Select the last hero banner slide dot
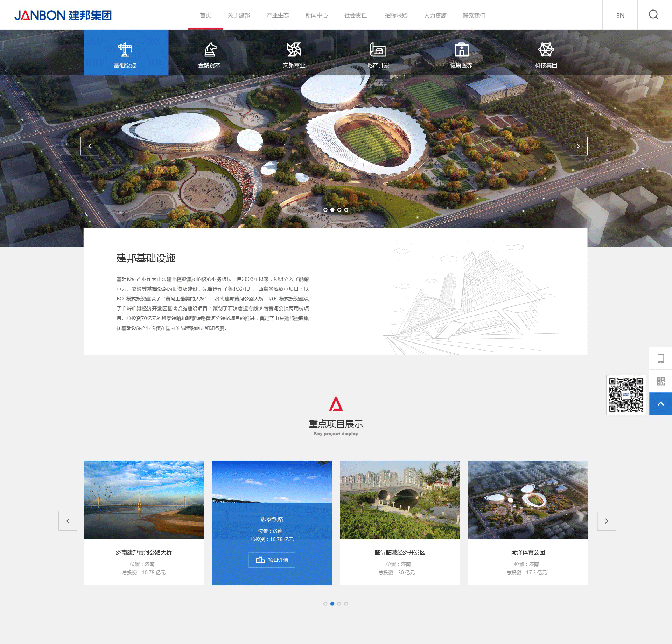Viewport: 672px width, 644px height. click(346, 210)
